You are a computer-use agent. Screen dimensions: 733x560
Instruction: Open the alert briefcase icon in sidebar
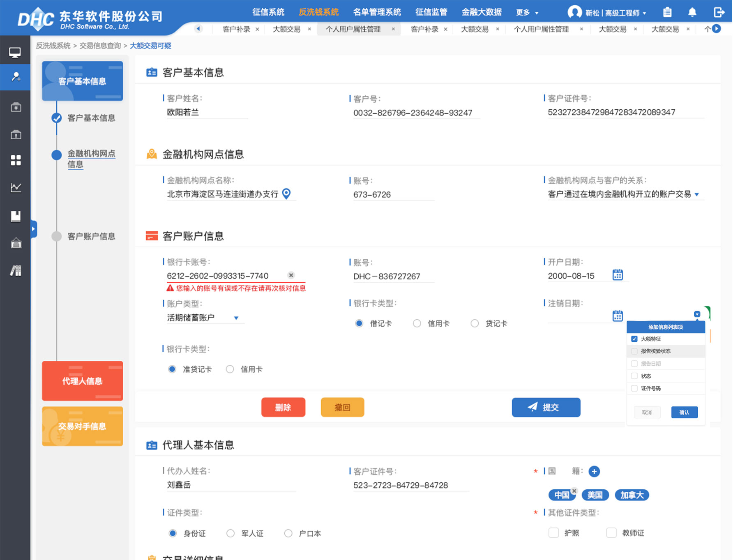15,134
